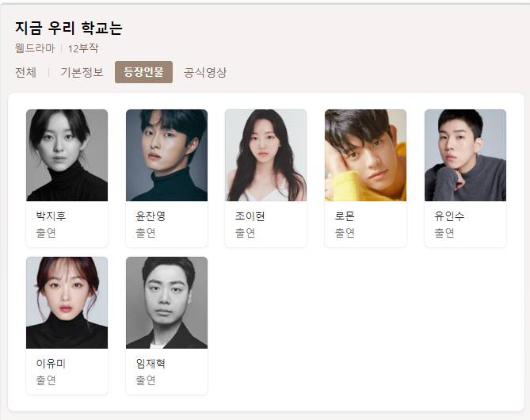Open 박지후's profile photo
Screen dimensions: 530x420
tap(67, 155)
